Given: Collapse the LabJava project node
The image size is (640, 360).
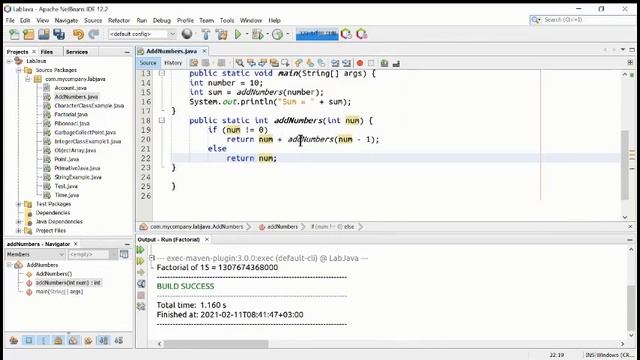Looking at the screenshot, I should tap(9, 61).
